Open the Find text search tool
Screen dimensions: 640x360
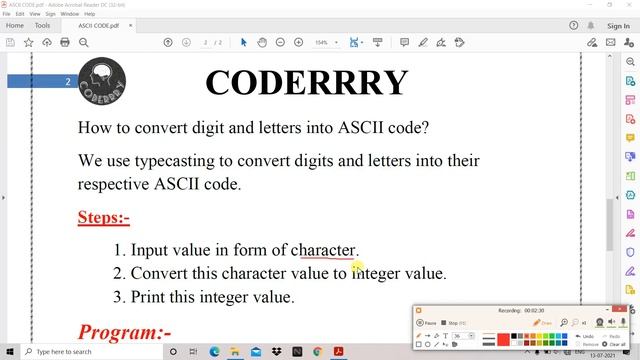point(84,42)
